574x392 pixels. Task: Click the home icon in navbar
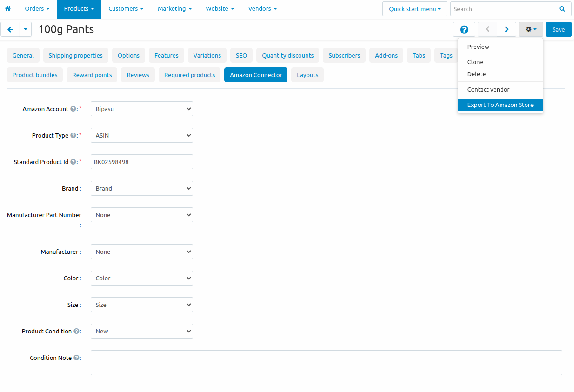click(7, 9)
